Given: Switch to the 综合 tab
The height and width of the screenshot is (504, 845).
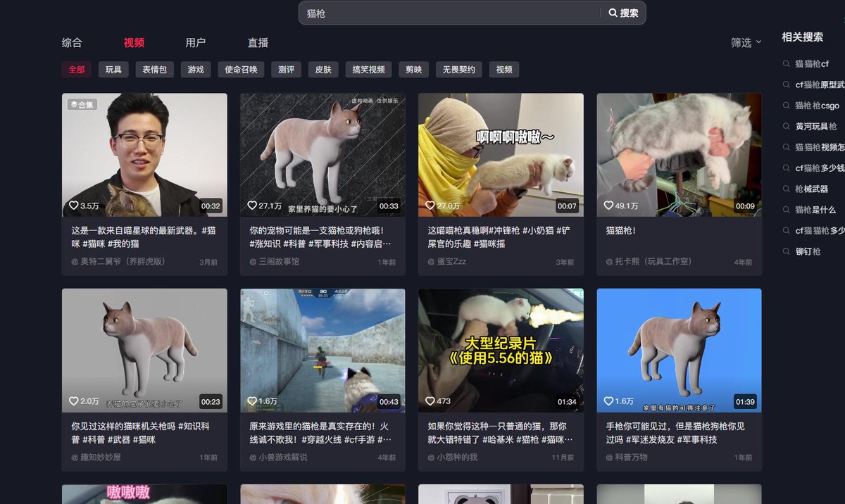Looking at the screenshot, I should pos(72,42).
